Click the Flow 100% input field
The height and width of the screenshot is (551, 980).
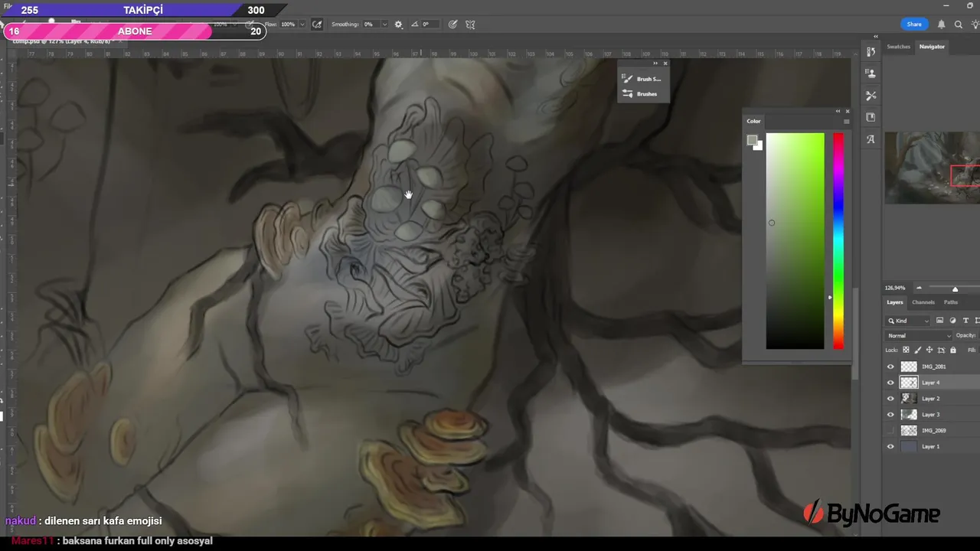click(x=288, y=24)
